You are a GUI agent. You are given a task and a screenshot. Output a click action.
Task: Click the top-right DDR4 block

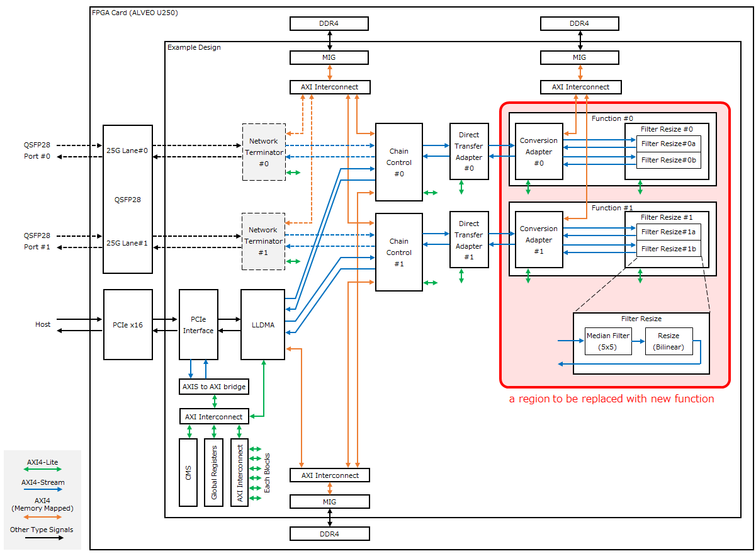580,23
